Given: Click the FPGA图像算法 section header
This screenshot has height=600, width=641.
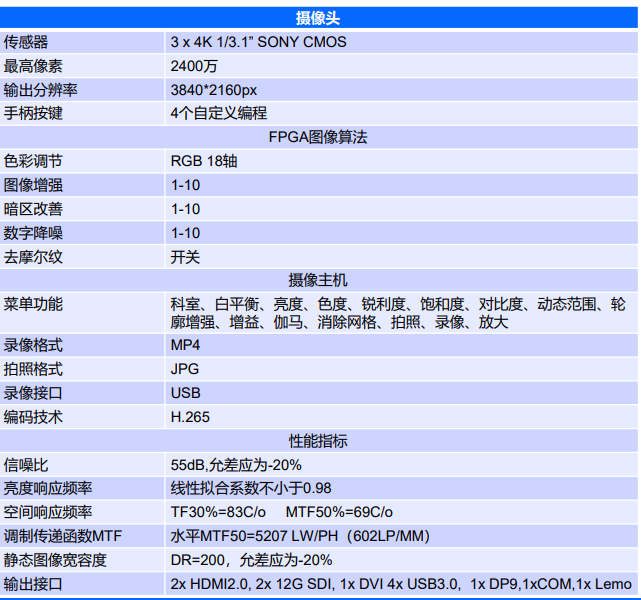Looking at the screenshot, I should [319, 137].
